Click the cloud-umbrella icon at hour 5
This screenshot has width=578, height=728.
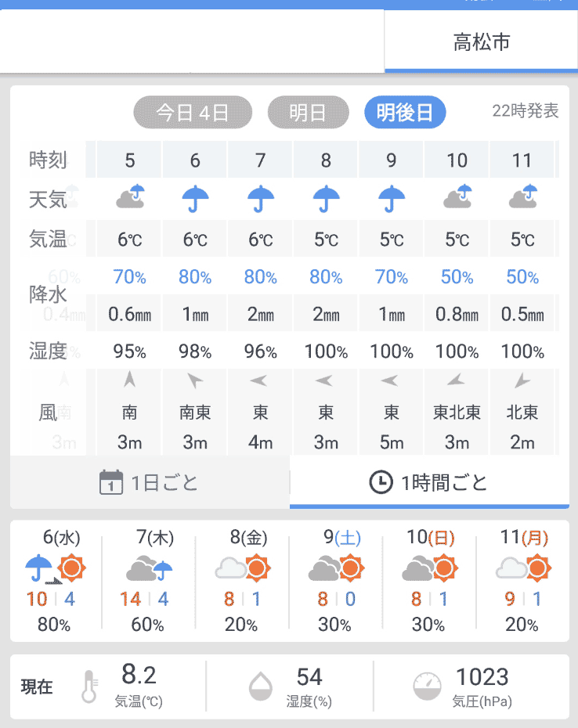pos(130,196)
